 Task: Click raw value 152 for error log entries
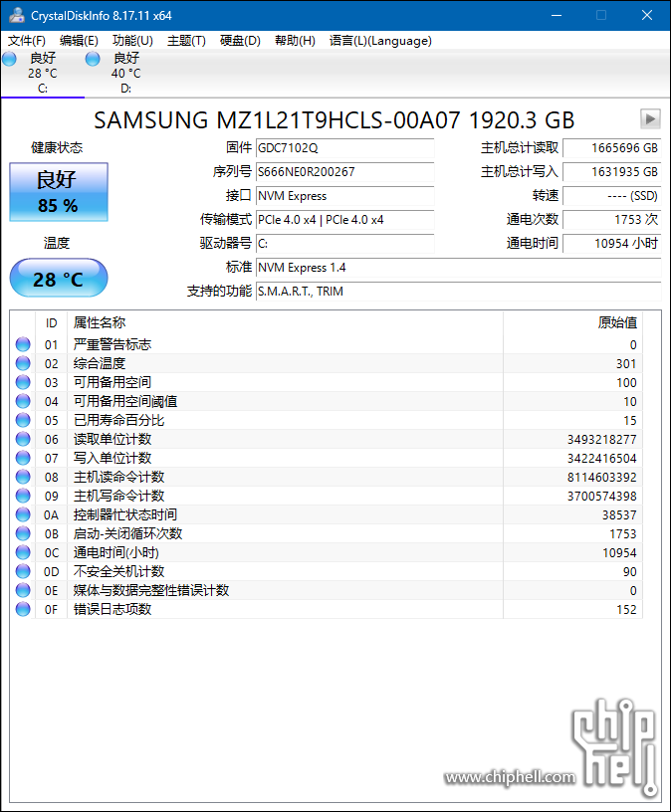pos(626,610)
